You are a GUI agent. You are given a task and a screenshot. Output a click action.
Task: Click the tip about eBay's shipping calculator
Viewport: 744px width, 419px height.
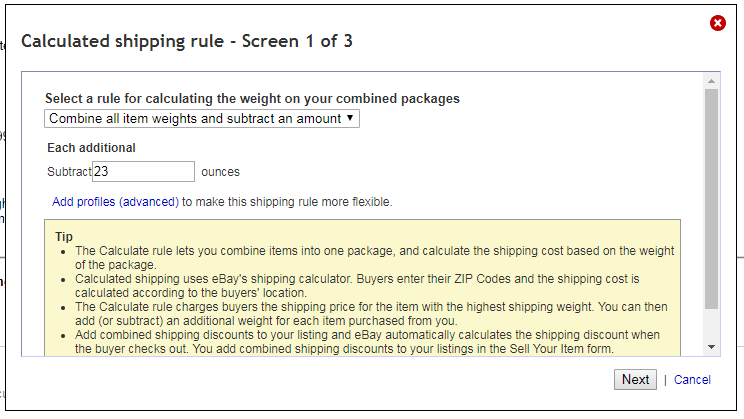click(357, 286)
